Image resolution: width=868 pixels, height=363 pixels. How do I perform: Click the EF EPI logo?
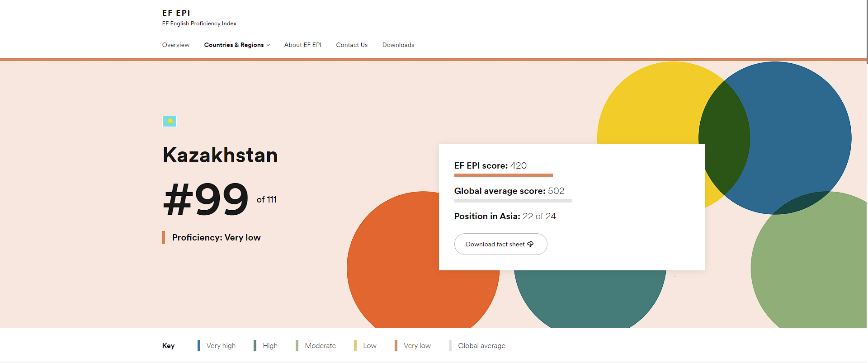(176, 13)
